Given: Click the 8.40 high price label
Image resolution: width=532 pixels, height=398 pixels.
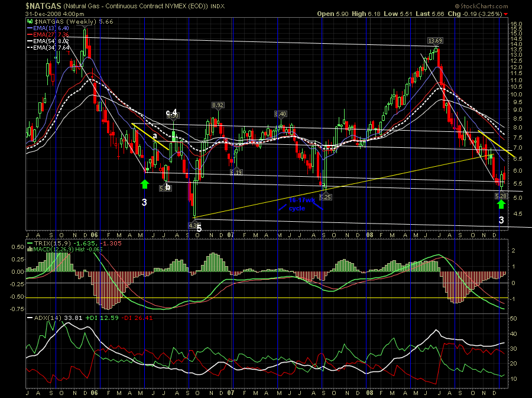Looking at the screenshot, I should pyautogui.click(x=280, y=114).
